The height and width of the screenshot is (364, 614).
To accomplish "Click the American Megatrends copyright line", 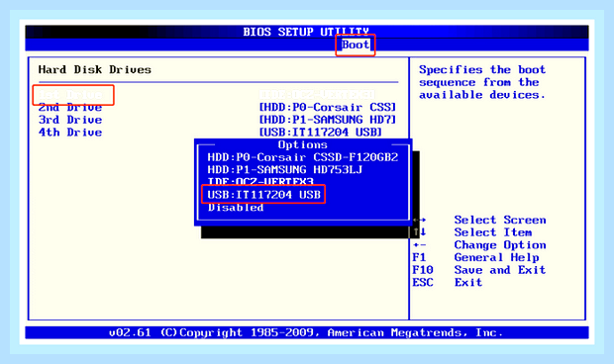I will [x=306, y=332].
